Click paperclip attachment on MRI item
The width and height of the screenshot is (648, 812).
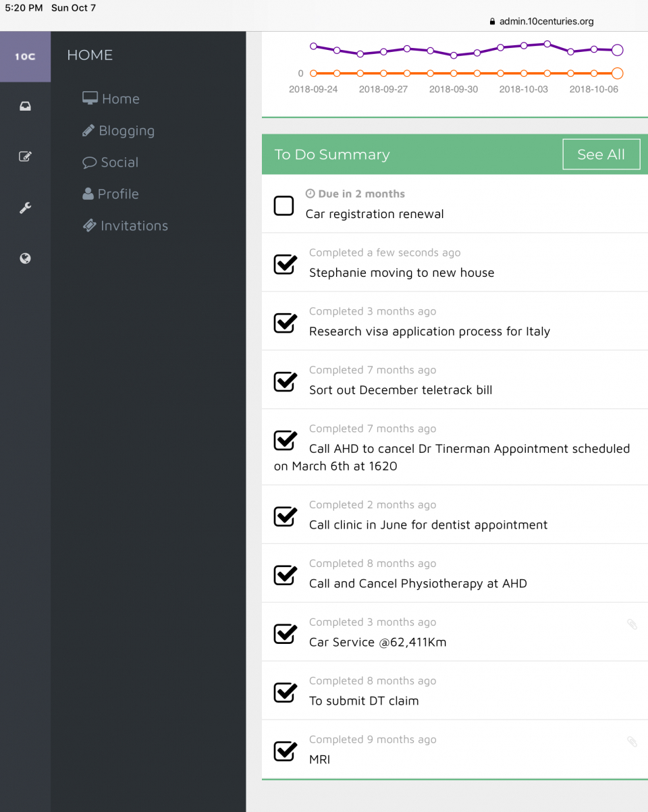[632, 742]
